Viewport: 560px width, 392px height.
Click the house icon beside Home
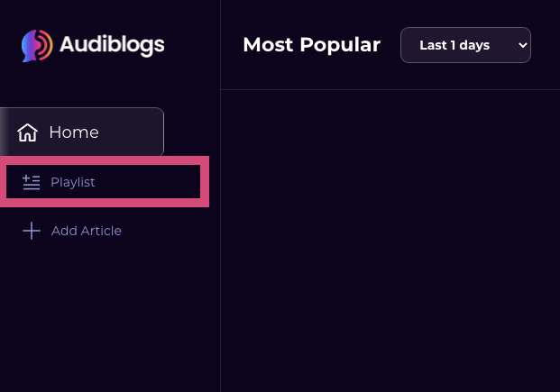(27, 132)
